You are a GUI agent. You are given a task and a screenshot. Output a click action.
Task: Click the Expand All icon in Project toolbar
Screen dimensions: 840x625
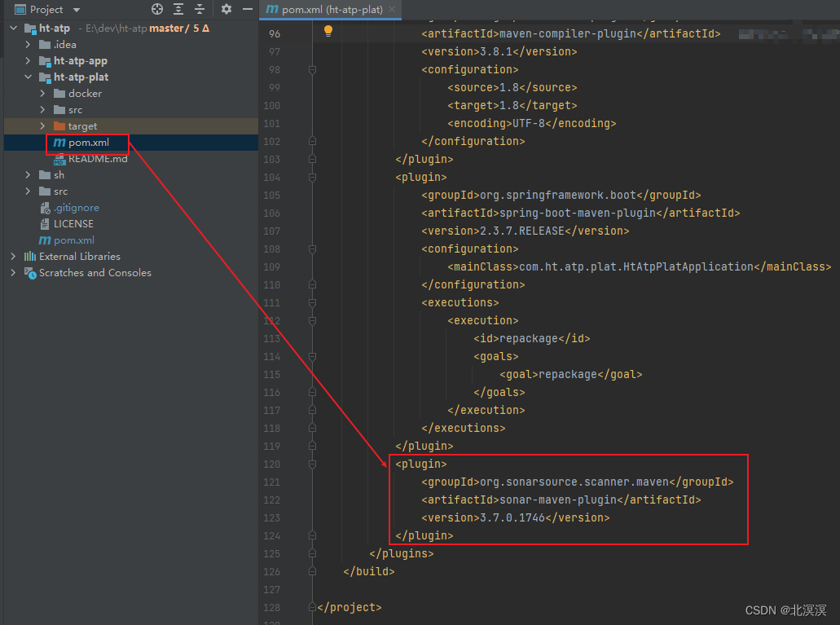coord(177,10)
